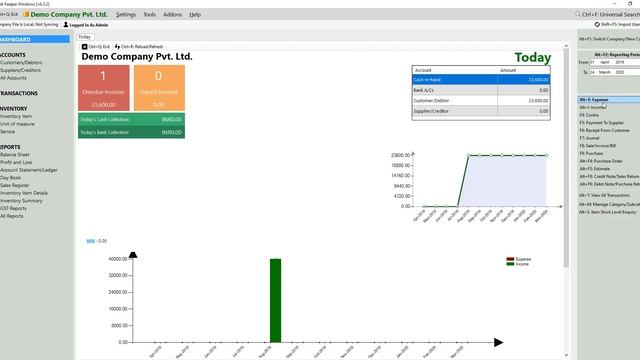Click the To date field
The width and height of the screenshot is (640, 360).
pos(614,72)
